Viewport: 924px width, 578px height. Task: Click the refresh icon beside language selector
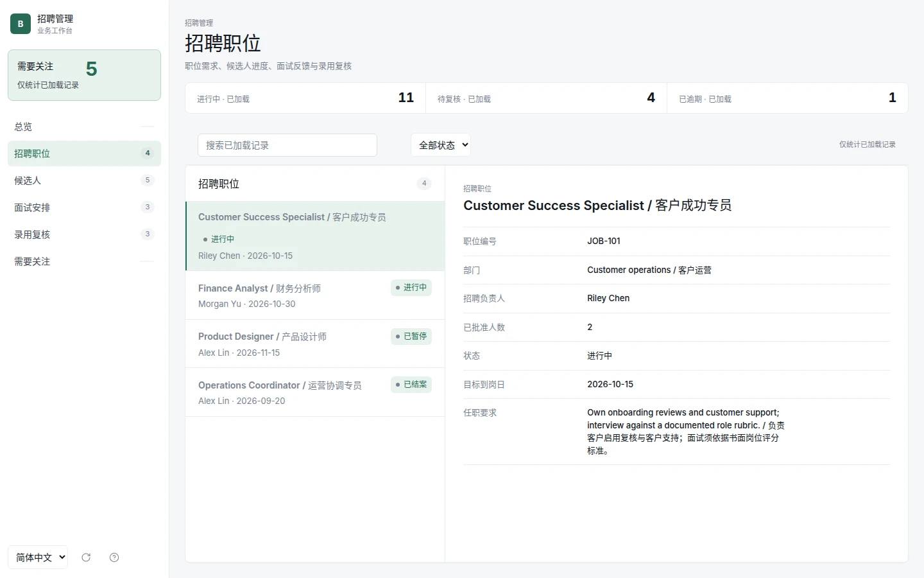[86, 557]
